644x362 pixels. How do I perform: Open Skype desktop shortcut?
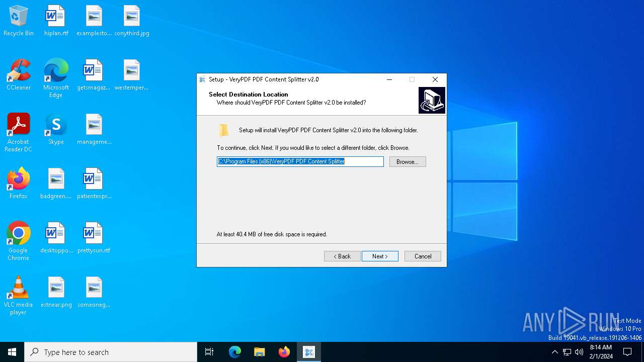click(x=56, y=130)
